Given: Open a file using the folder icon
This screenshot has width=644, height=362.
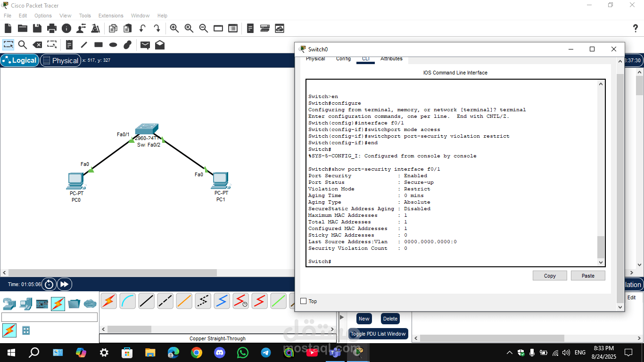Looking at the screenshot, I should [x=22, y=28].
